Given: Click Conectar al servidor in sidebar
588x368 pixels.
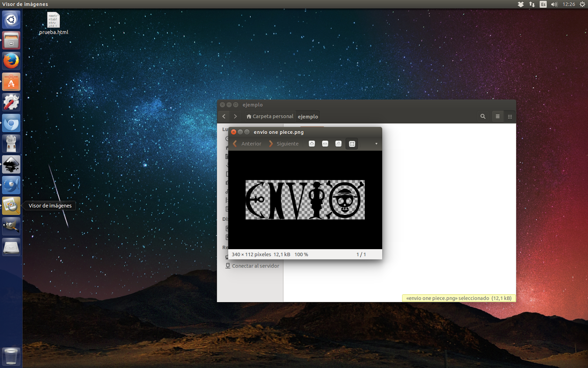Looking at the screenshot, I should pyautogui.click(x=252, y=266).
